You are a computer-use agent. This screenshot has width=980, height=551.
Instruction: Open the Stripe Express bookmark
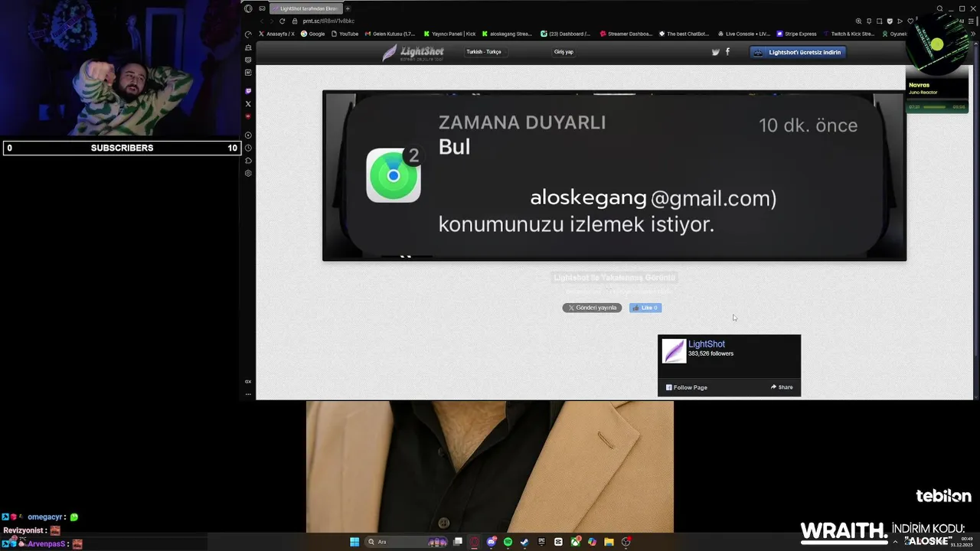[x=797, y=34]
